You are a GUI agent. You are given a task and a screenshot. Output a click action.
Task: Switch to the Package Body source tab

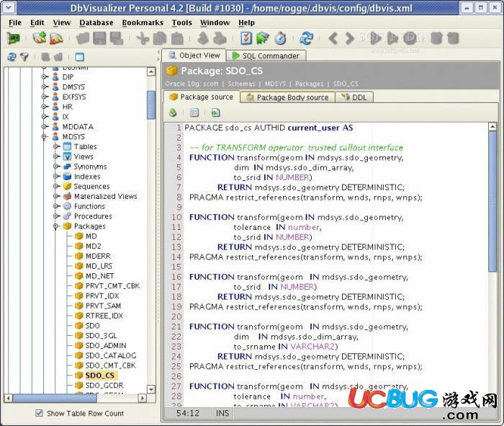click(x=288, y=97)
